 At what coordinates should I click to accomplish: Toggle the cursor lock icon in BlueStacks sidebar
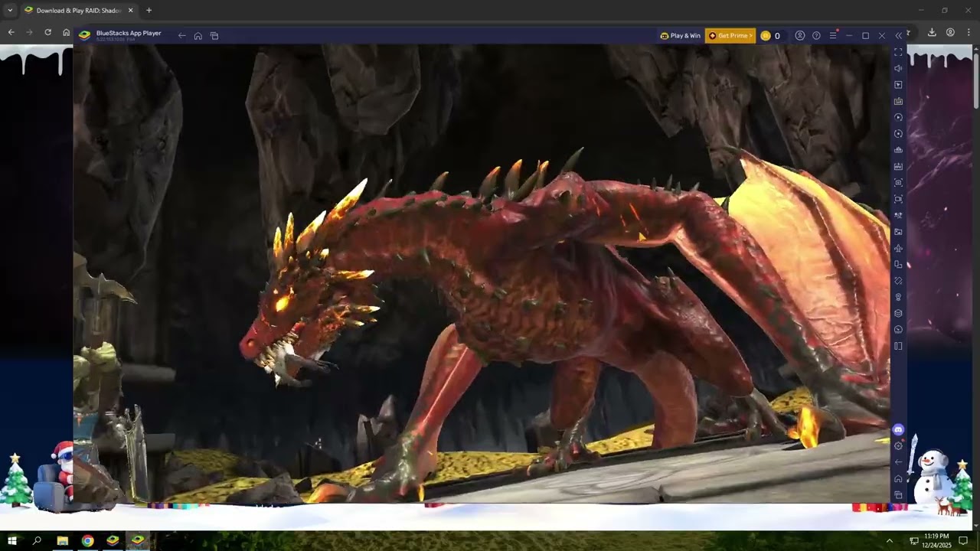click(898, 85)
